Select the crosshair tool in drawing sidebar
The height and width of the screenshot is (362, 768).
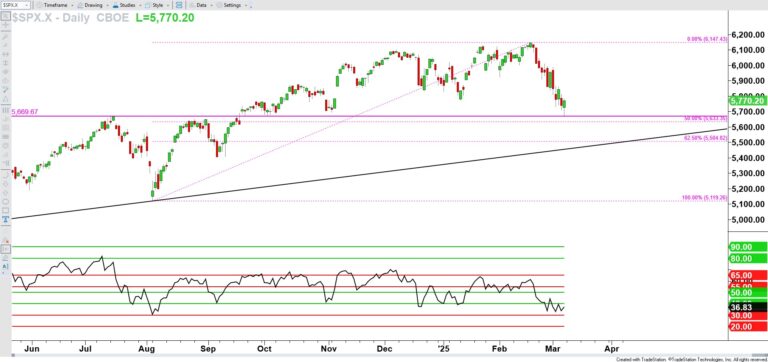(5, 24)
